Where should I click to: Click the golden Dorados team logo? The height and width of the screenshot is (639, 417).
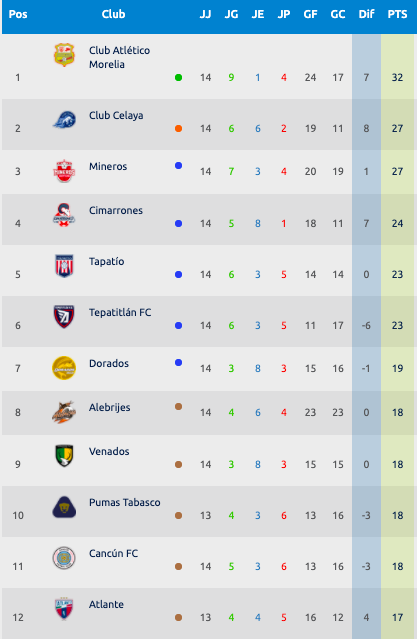point(64,368)
